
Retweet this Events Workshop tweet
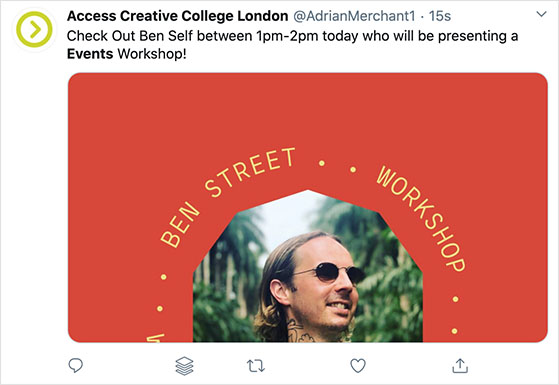(256, 366)
